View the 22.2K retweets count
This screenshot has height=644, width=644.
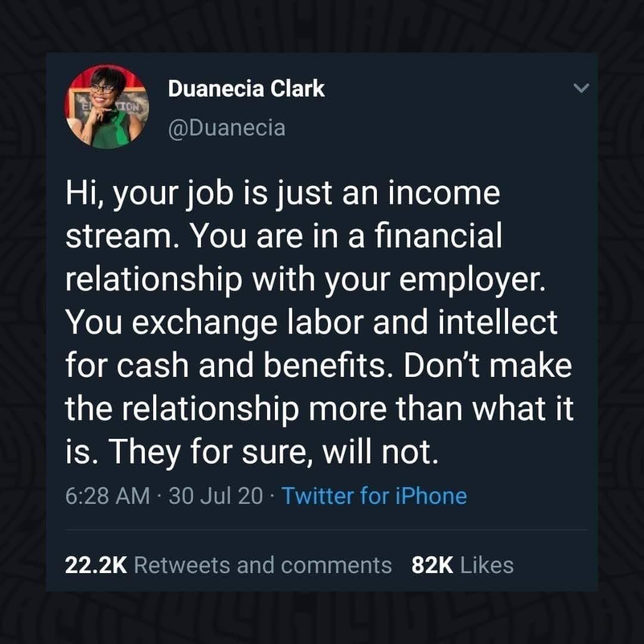(95, 565)
